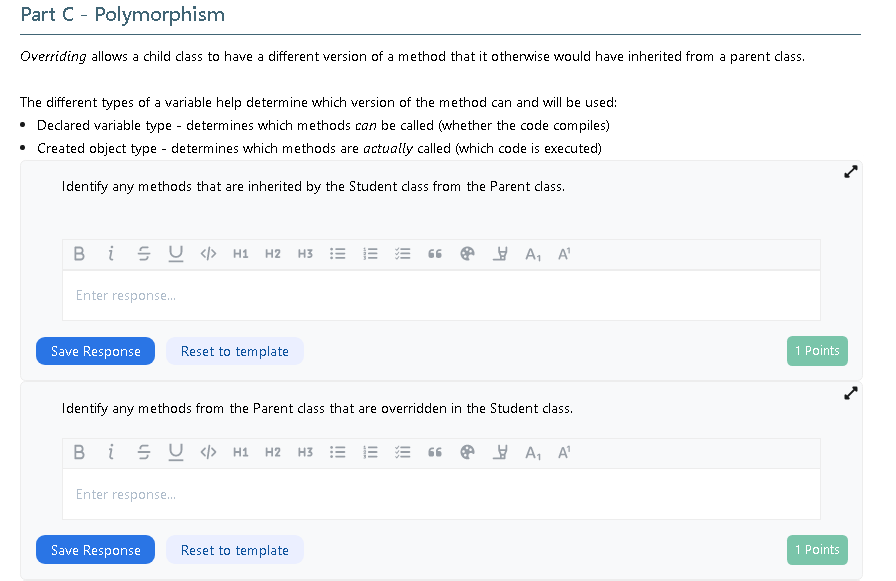896x581 pixels.
Task: Apply underline in the inherited methods editor
Action: click(x=176, y=254)
